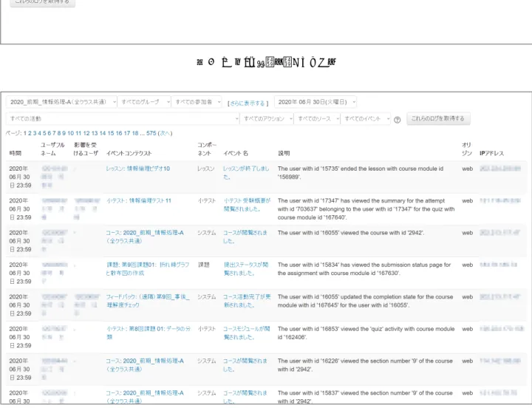532x408 pixels.
Task: Open 課題: 第9回課題01 折れ線グラフ link
Action: tap(148, 269)
